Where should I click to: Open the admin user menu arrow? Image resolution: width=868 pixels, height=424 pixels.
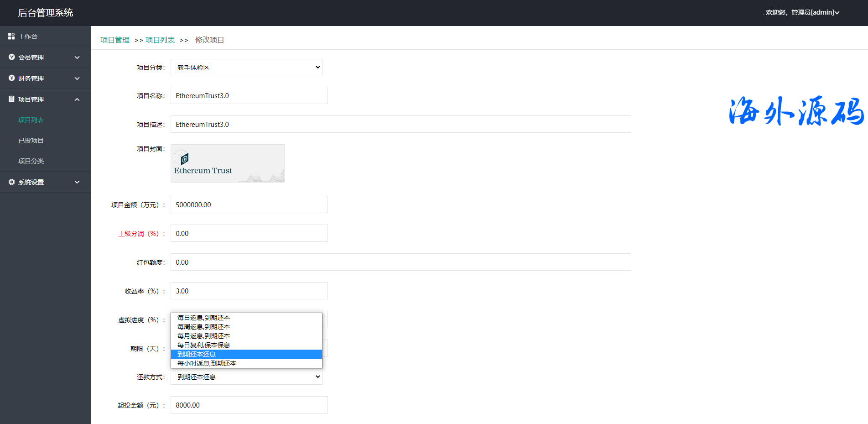[x=837, y=13]
